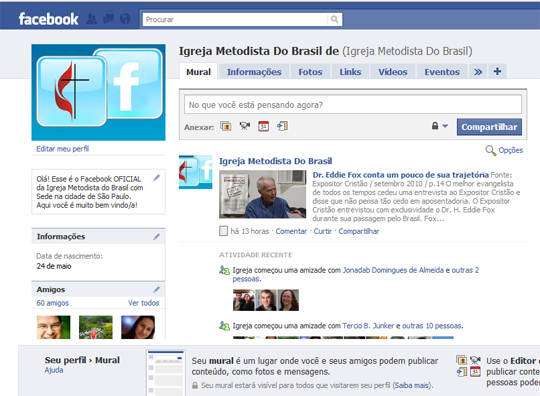Click the Eddie Fox post thumbnail
Viewport: 540px width, 396px height.
coord(262,194)
